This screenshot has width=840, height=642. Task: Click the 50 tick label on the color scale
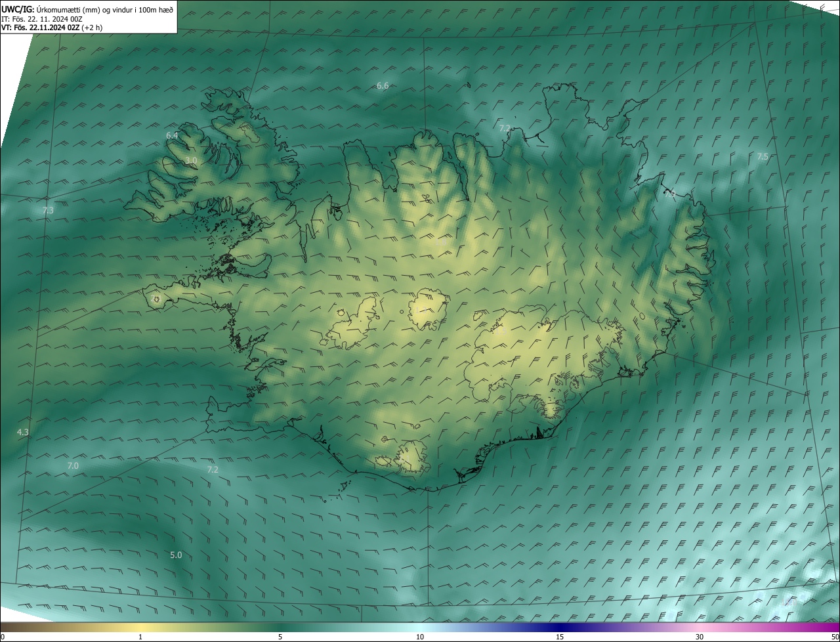pos(835,637)
